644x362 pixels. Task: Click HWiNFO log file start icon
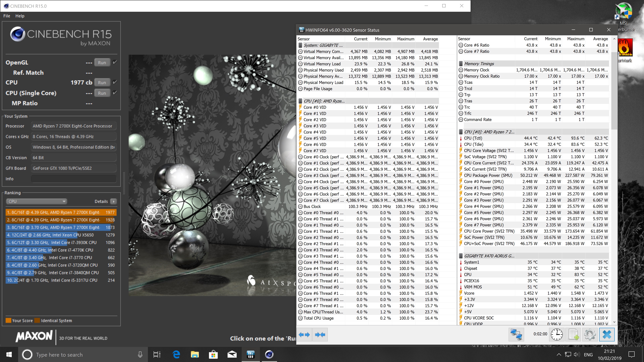pos(573,335)
